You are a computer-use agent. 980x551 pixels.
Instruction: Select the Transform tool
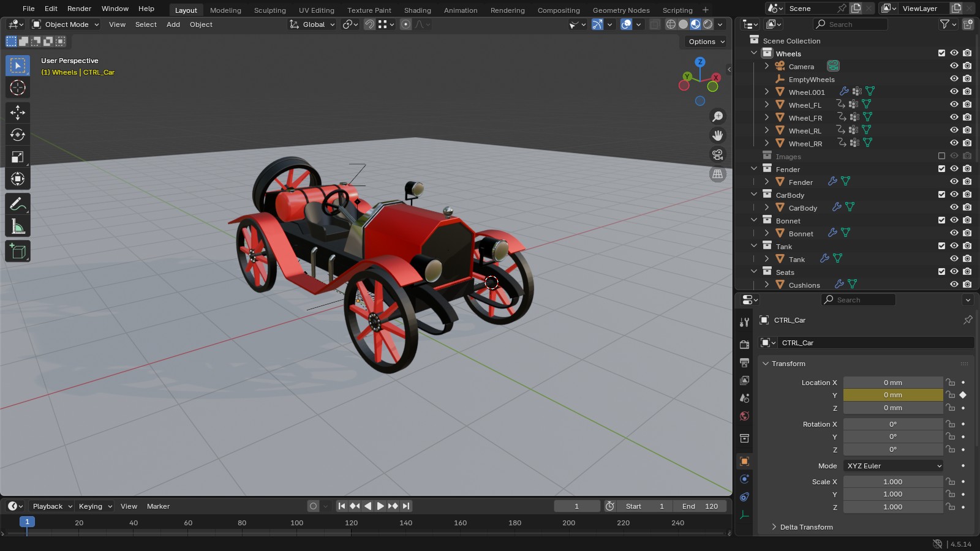pos(18,179)
